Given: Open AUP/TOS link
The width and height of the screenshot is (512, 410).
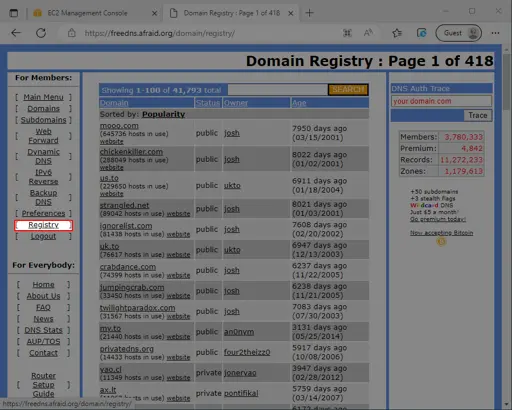Looking at the screenshot, I should tap(43, 342).
